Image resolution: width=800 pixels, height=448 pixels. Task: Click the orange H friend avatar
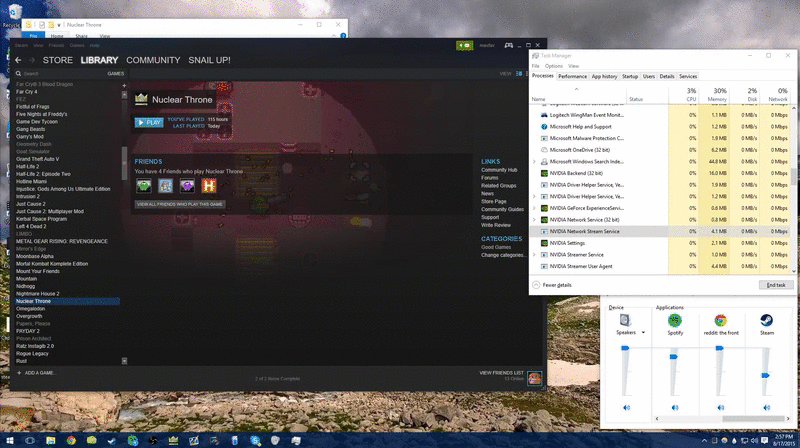pyautogui.click(x=209, y=186)
